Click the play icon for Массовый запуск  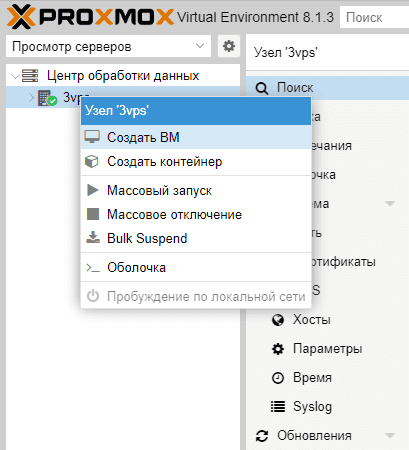92,190
